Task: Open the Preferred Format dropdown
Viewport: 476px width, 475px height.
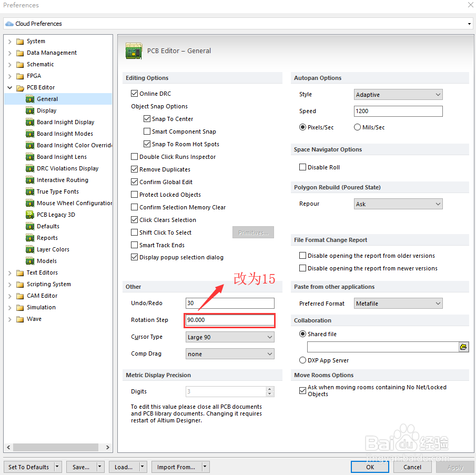Action: 398,304
